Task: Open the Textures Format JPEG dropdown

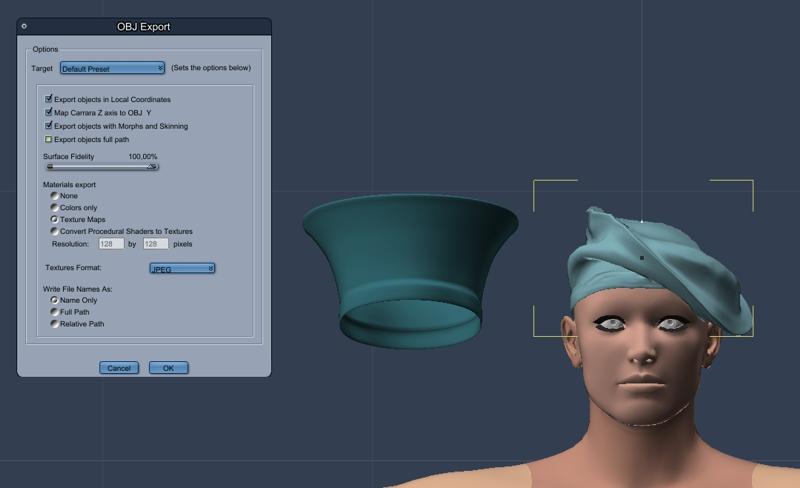Action: click(x=182, y=269)
